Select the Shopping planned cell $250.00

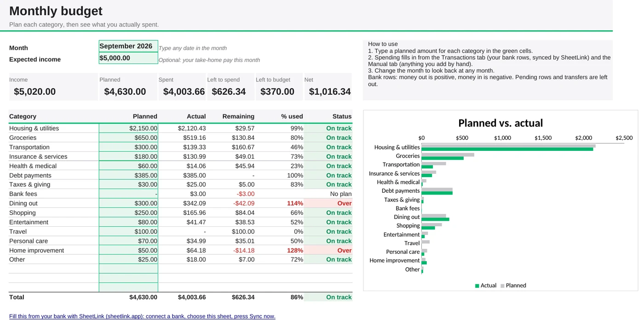pos(128,213)
